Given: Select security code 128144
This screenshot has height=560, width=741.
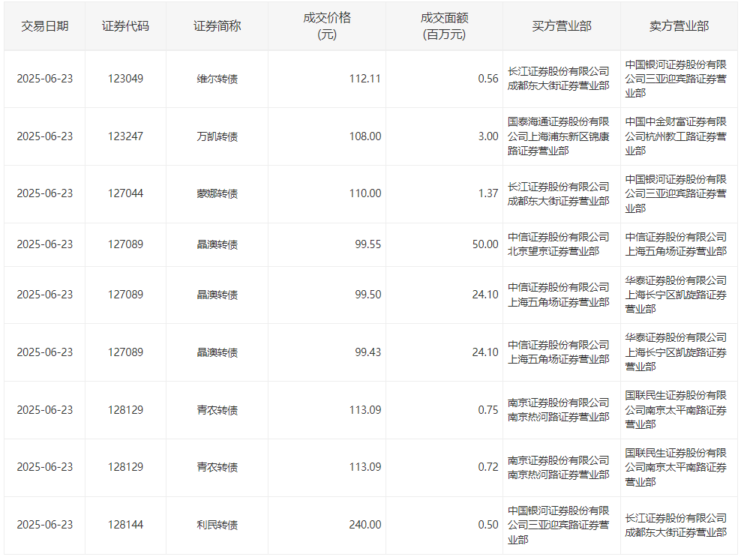Looking at the screenshot, I should pyautogui.click(x=125, y=525).
